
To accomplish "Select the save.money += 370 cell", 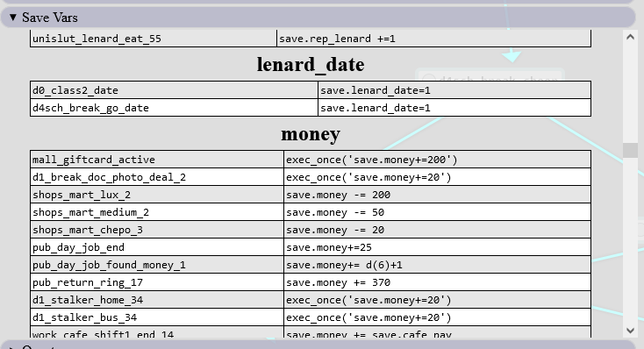I will pyautogui.click(x=438, y=283).
